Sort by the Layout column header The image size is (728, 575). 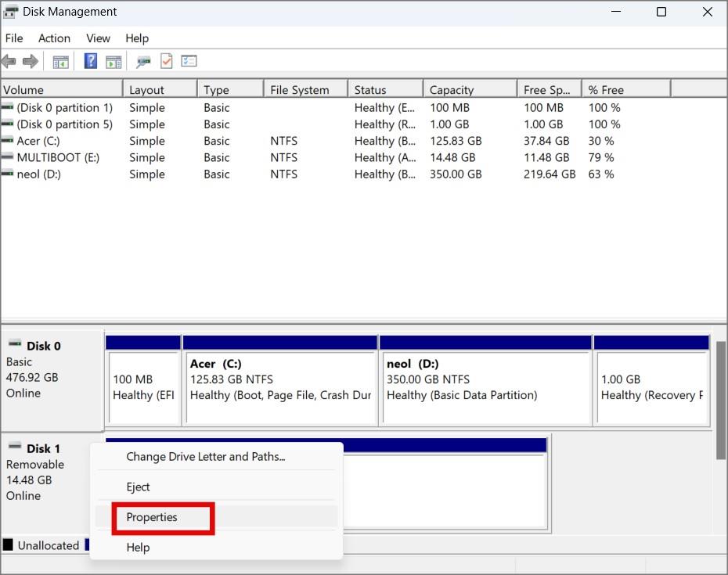click(x=160, y=89)
